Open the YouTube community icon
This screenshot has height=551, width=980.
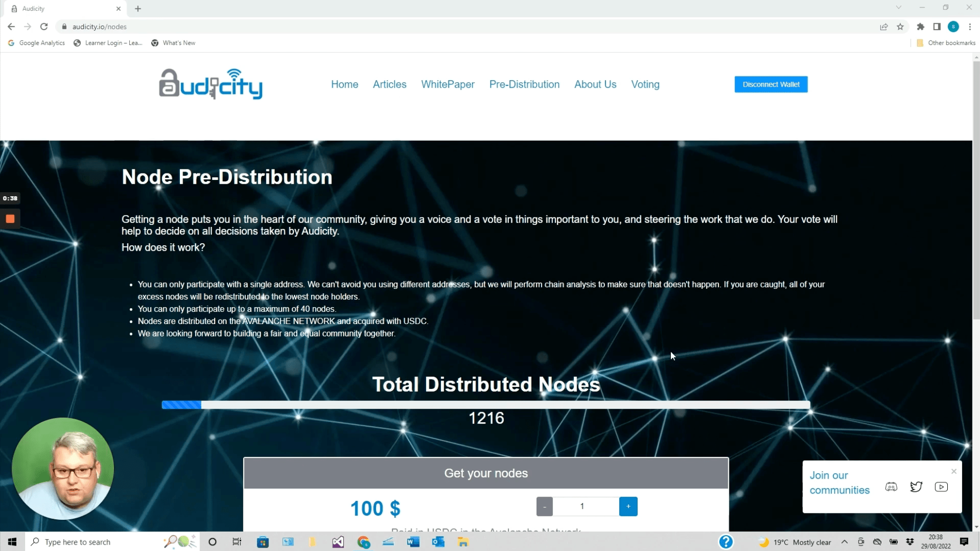click(x=941, y=487)
